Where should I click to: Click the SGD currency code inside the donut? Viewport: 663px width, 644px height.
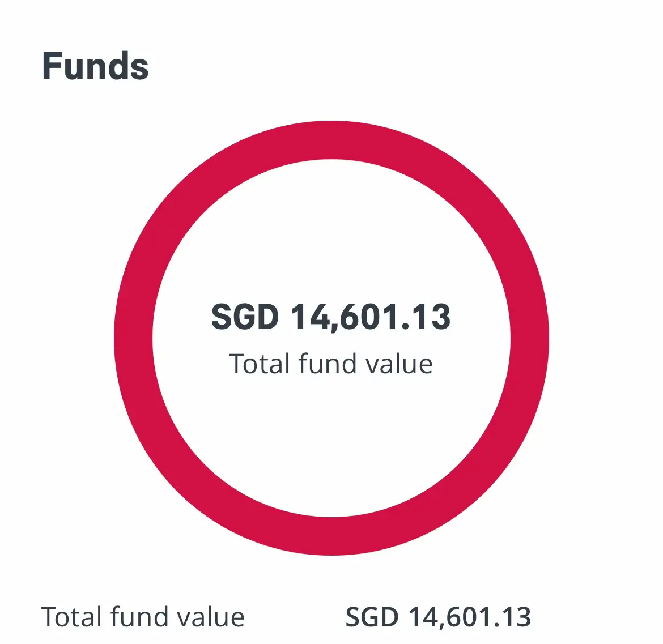[245, 317]
